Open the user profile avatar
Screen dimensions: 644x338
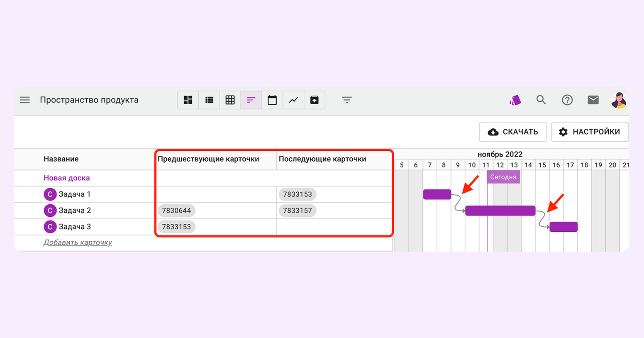[x=619, y=100]
